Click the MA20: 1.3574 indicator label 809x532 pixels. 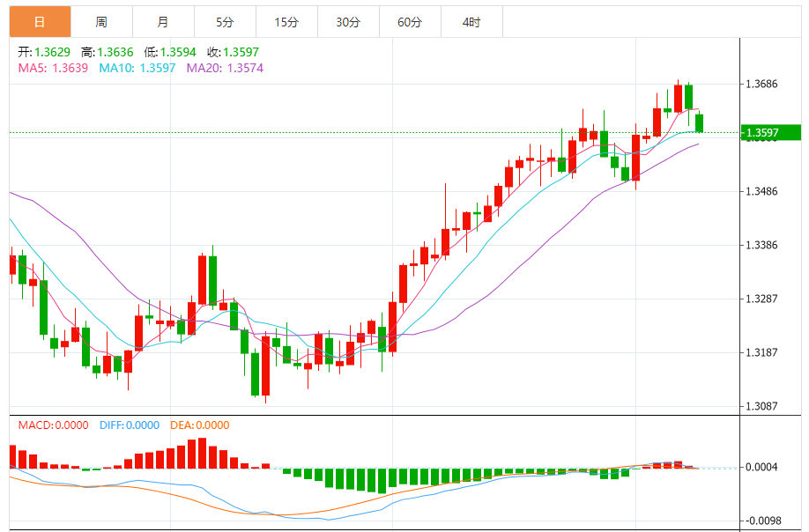(x=225, y=68)
